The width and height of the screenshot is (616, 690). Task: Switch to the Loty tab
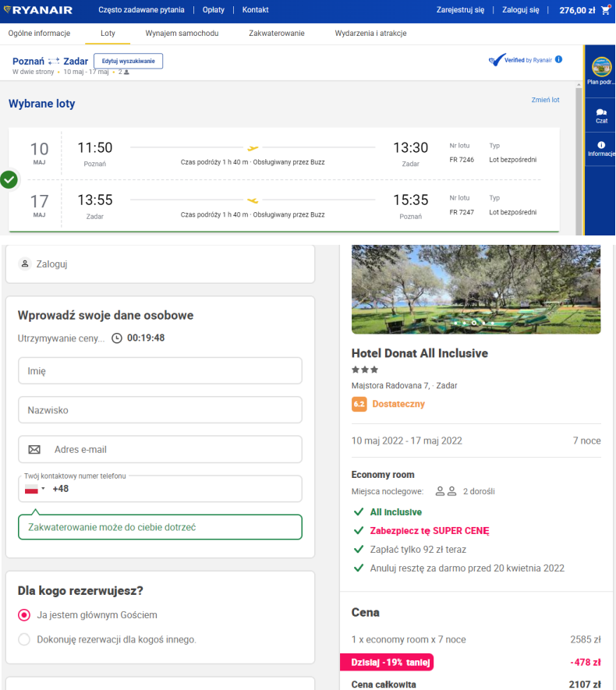[108, 33]
